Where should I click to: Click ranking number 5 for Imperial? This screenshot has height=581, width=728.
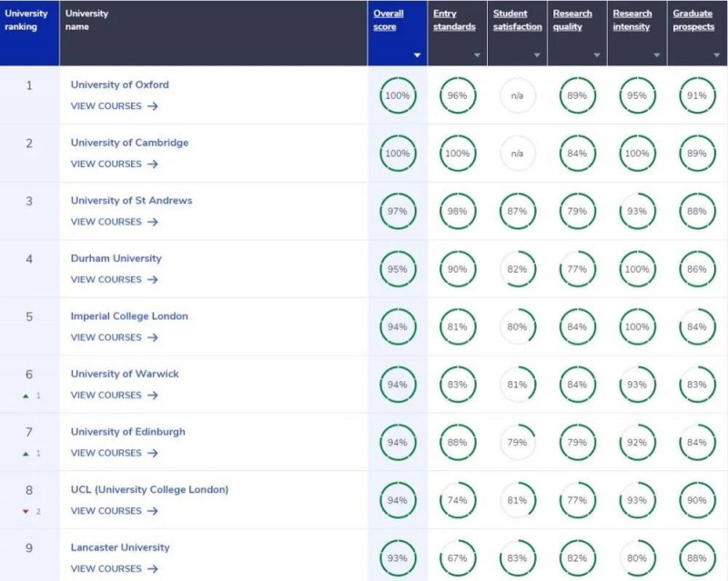coord(29,316)
